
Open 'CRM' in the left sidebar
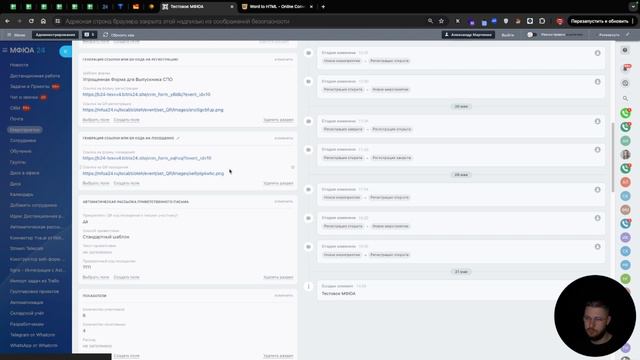pyautogui.click(x=15, y=108)
